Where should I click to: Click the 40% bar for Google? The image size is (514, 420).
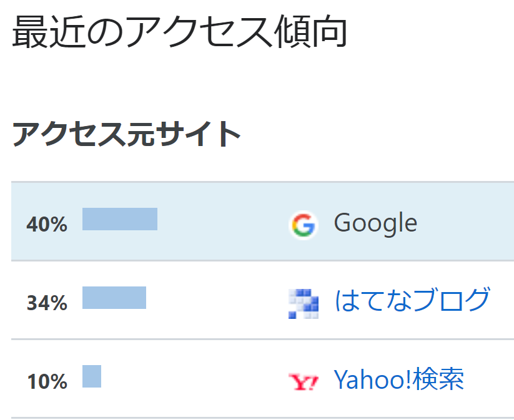pyautogui.click(x=120, y=219)
